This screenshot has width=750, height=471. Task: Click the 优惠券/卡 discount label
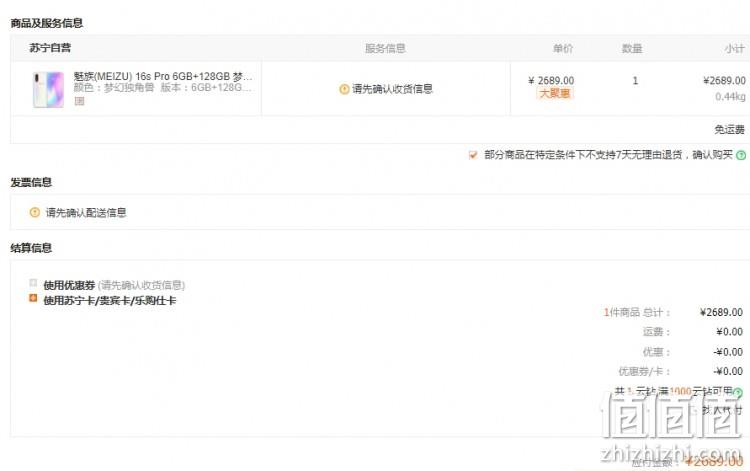[644, 372]
